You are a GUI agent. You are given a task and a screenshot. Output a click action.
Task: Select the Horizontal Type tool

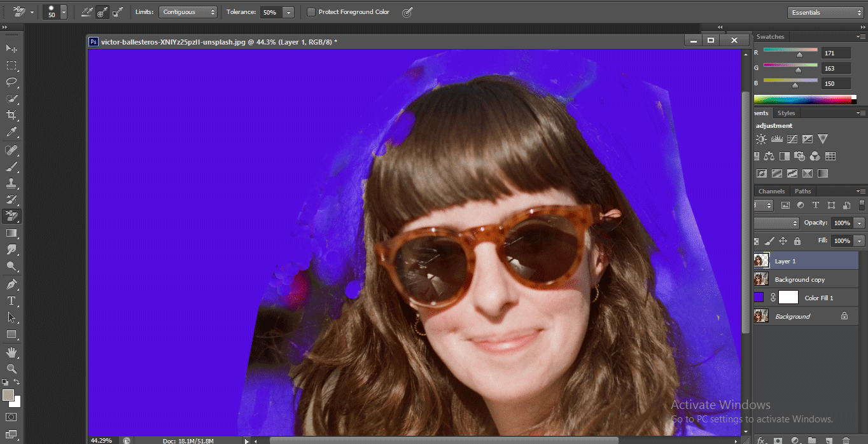point(11,300)
